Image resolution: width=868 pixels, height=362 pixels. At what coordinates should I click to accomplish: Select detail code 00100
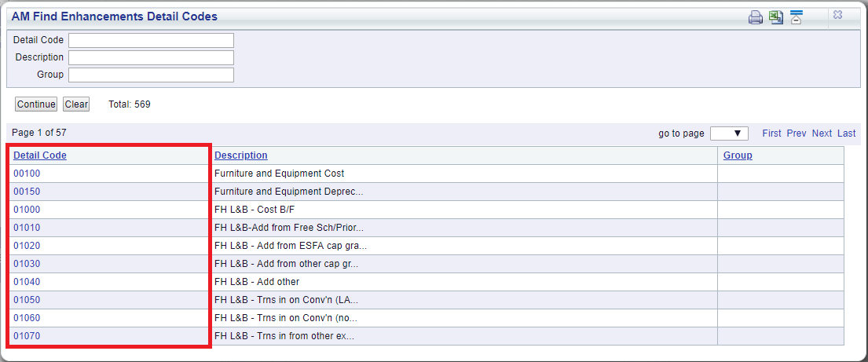click(27, 174)
